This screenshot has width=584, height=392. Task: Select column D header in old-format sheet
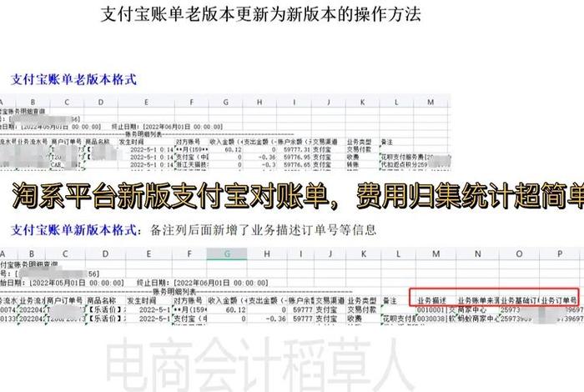(x=101, y=102)
